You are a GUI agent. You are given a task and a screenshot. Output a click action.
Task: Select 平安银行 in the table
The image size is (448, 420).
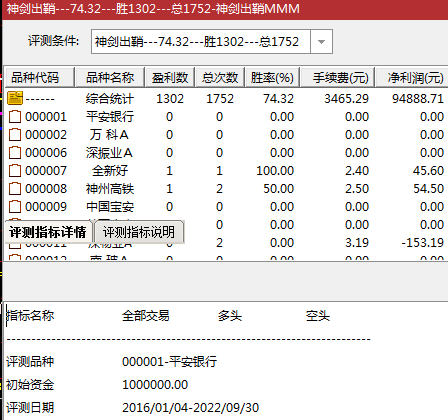[x=110, y=117]
